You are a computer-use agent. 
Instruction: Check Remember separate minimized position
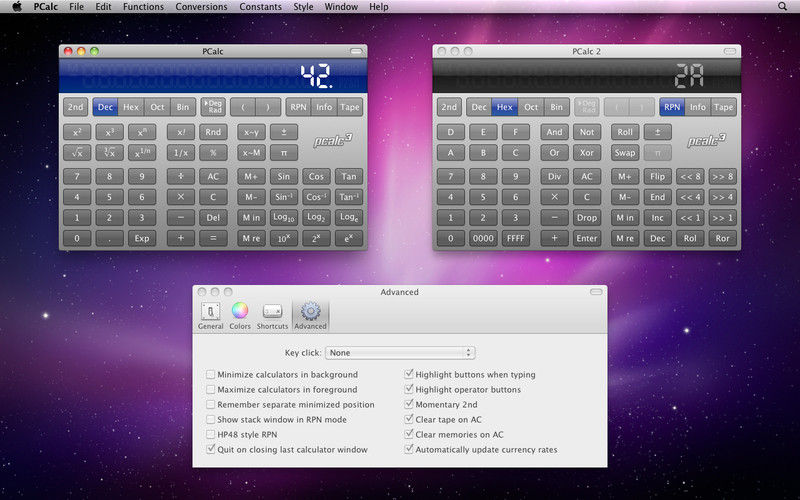click(x=210, y=405)
